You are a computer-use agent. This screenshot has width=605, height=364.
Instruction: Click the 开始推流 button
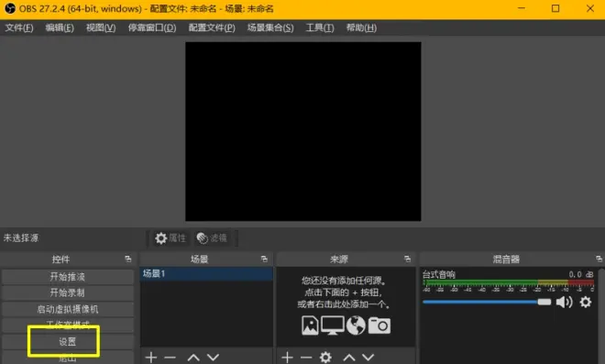coord(68,277)
